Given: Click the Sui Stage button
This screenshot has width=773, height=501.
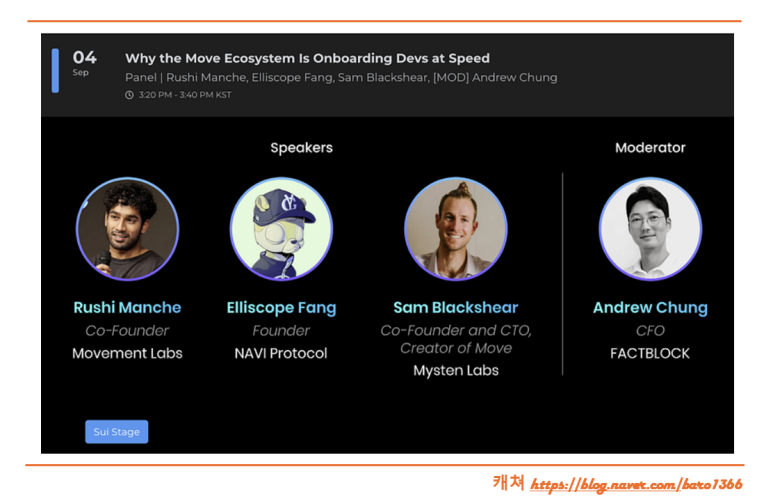Looking at the screenshot, I should (116, 431).
